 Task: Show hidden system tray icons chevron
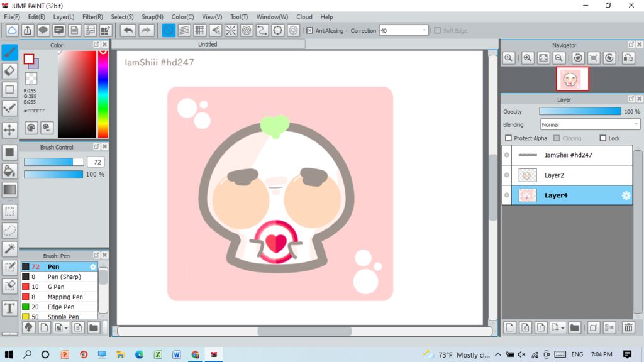(x=498, y=354)
